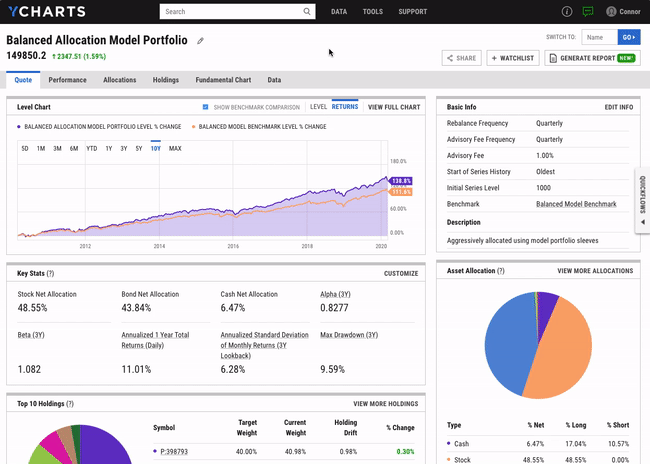Switch chart to RETURNS view

[x=345, y=107]
